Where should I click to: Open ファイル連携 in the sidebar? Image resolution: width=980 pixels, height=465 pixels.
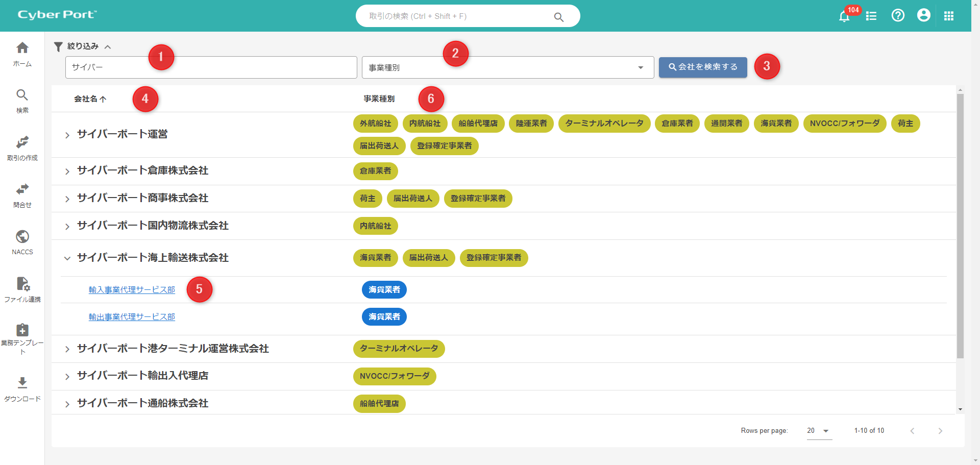[x=22, y=289]
